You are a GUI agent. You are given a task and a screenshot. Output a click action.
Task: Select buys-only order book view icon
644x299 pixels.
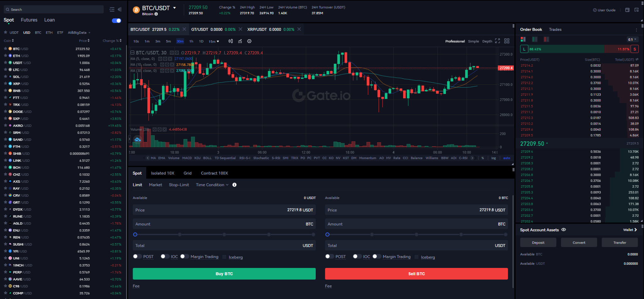(535, 39)
